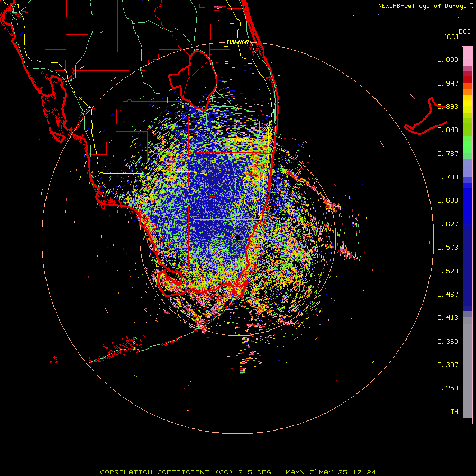Click the 0.5 DEG elevation text

(x=255, y=472)
